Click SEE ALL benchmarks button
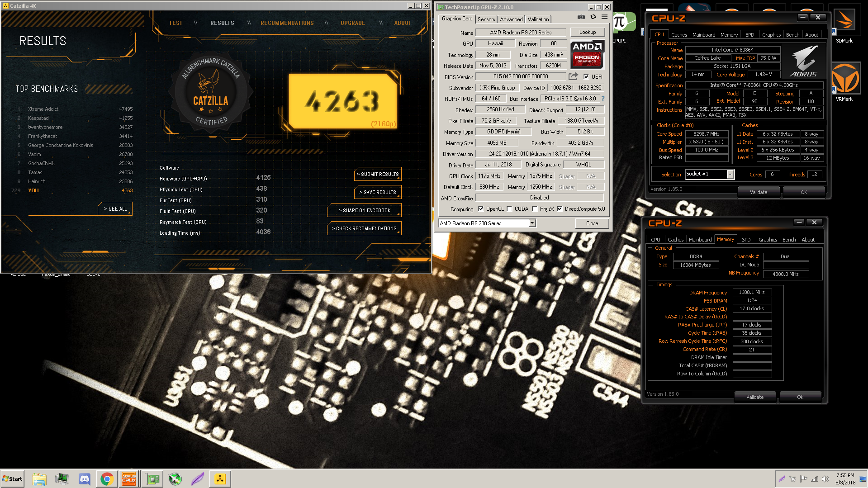868x488 pixels. coord(115,208)
